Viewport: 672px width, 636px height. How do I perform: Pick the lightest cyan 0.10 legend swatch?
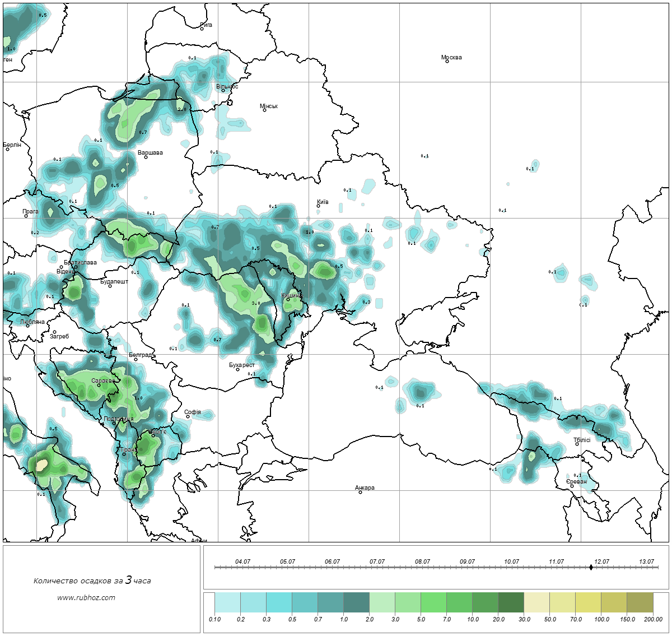[x=227, y=603]
